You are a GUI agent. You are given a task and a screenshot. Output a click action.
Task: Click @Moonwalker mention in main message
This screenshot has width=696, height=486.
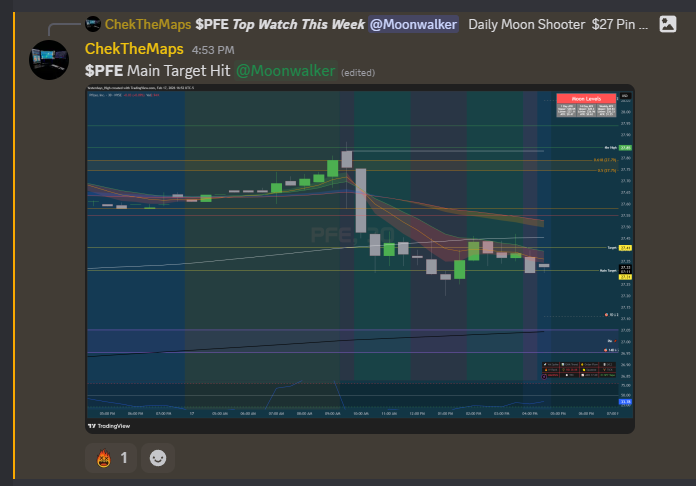285,71
